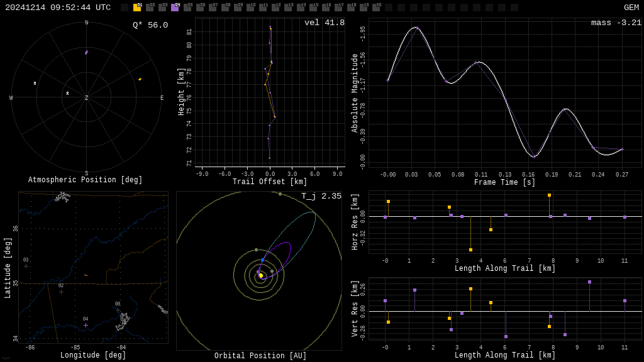Viewport: 644px width, 362px height.
Task: Click the red meteor track on the map
Action: click(x=86, y=275)
